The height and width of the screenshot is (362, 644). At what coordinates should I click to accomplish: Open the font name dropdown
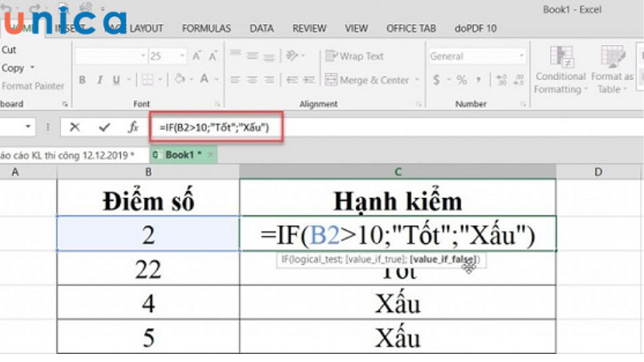click(143, 56)
